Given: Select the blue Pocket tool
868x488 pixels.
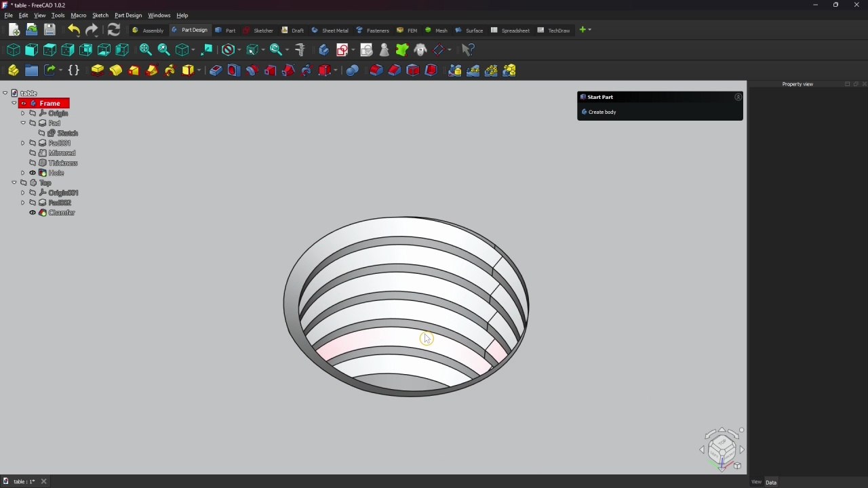Looking at the screenshot, I should tap(216, 70).
